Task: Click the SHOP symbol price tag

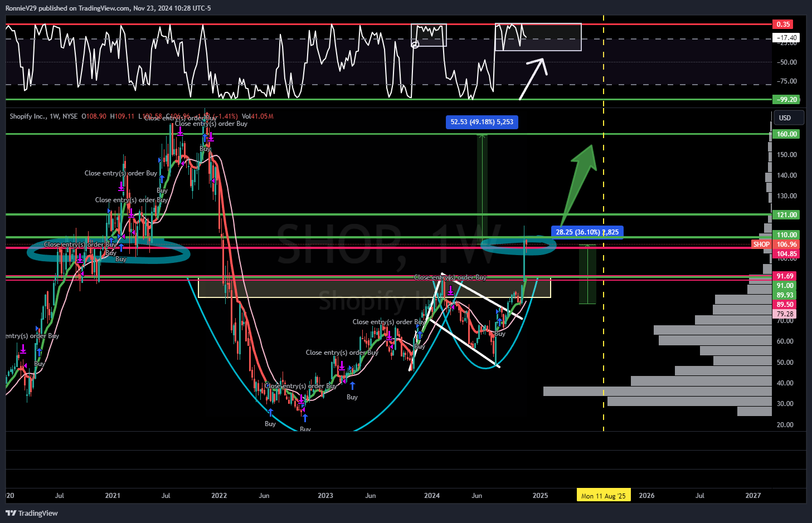Action: 761,245
